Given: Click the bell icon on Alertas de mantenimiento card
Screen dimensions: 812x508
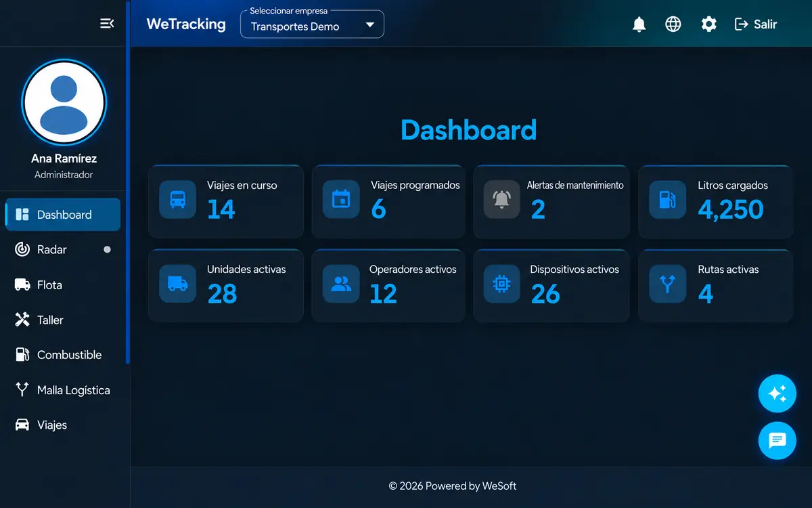Looking at the screenshot, I should coord(502,199).
